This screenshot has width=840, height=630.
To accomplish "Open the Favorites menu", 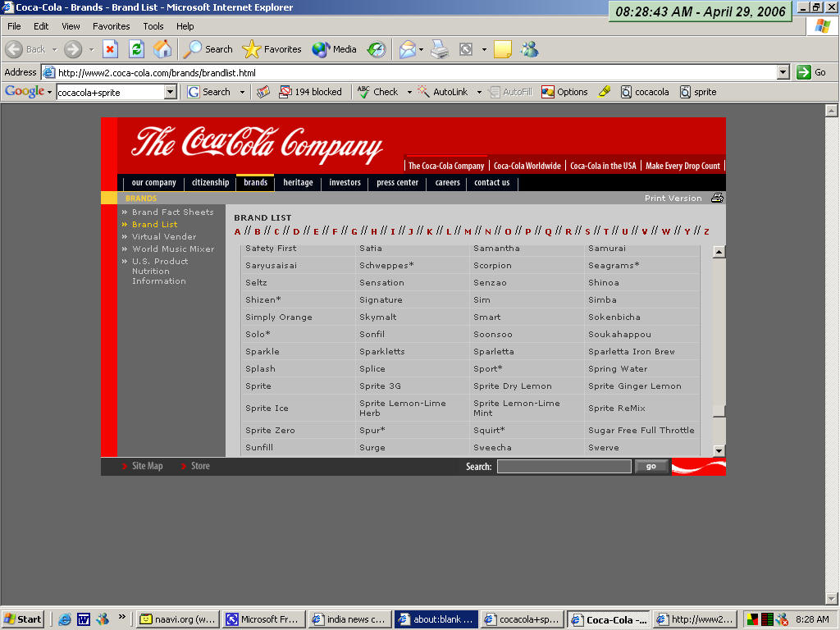I will (112, 26).
